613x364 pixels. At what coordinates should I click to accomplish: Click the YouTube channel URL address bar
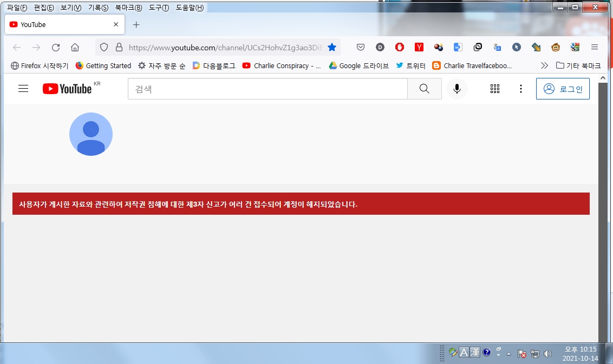coord(226,48)
